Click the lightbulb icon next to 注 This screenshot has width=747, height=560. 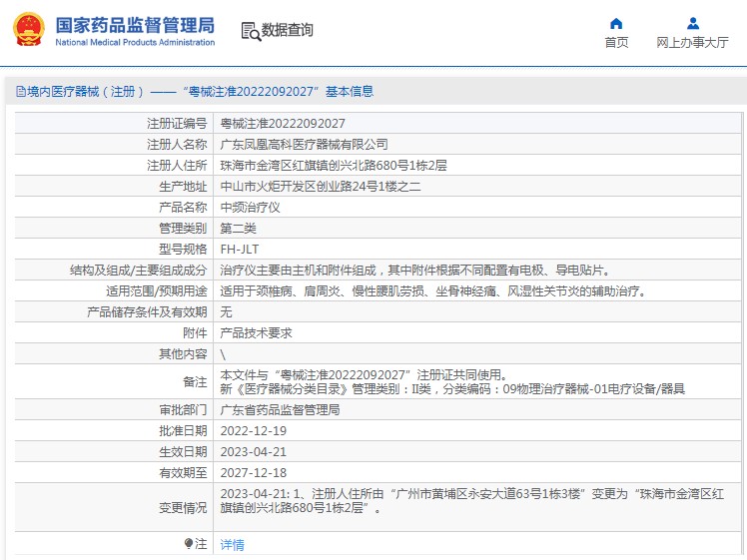click(188, 543)
